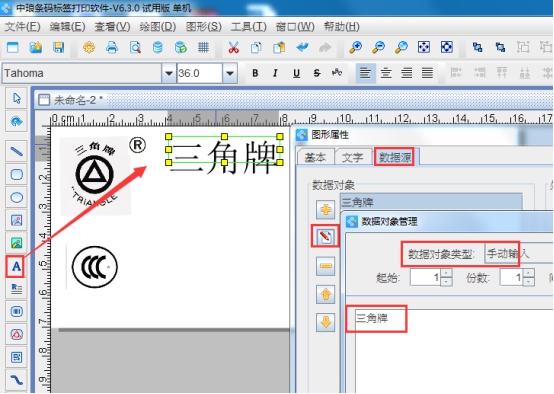Open the 36.0 font size dropdown
The width and height of the screenshot is (554, 394).
click(230, 73)
